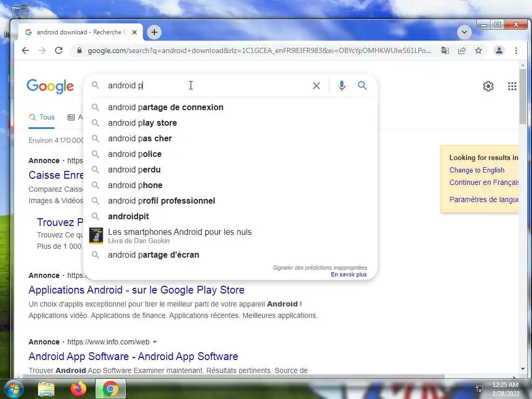Open the Recycle Bin on the desktop
Viewport: 532px width, 399px height.
20,12
